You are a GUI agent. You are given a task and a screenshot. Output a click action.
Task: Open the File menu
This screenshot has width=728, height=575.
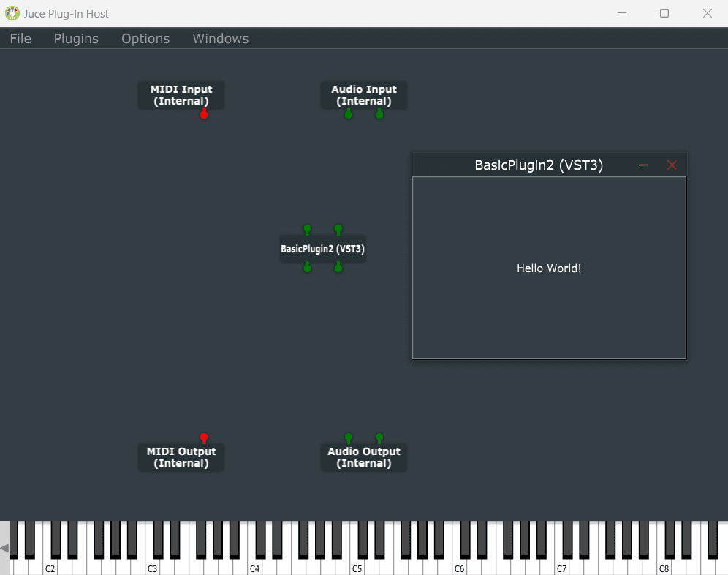(20, 39)
